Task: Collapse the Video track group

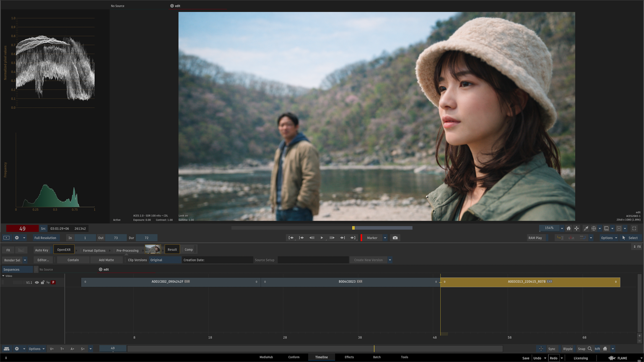Action: (3, 276)
